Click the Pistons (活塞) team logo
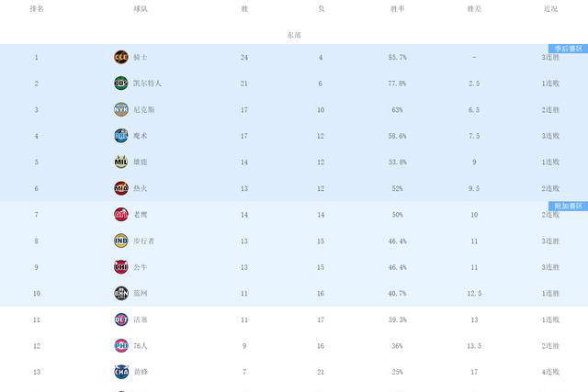This screenshot has width=588, height=392. (120, 319)
